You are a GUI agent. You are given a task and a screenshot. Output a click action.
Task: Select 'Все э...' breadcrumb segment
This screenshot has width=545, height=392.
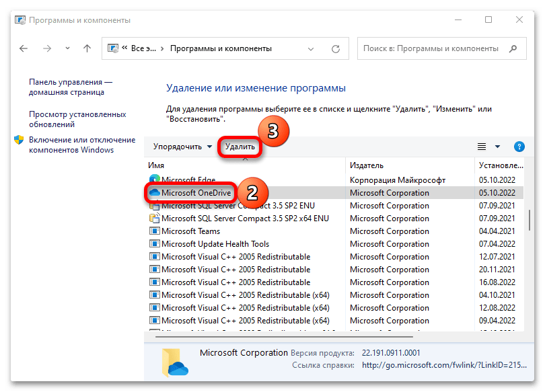pyautogui.click(x=143, y=48)
